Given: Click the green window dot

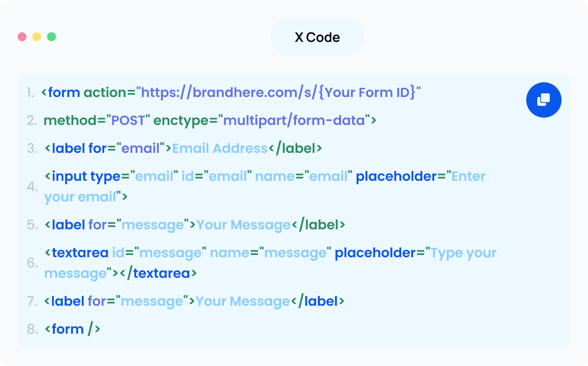Looking at the screenshot, I should click(x=51, y=37).
